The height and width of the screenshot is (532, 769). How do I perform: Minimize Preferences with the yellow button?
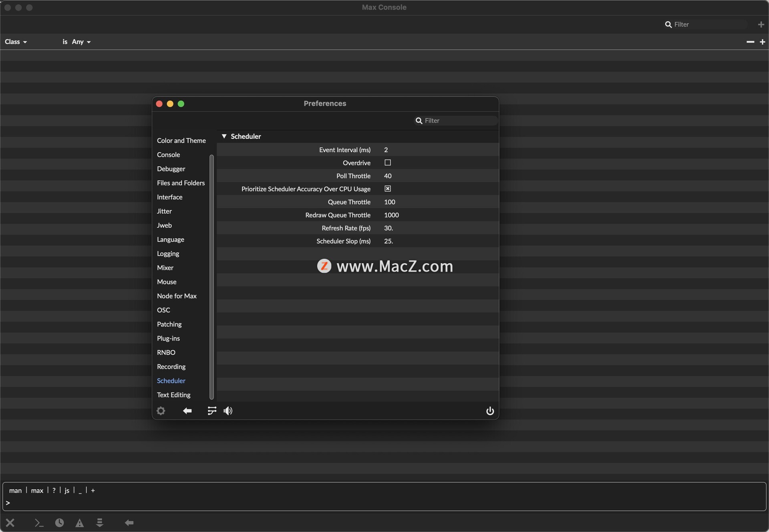tap(170, 104)
